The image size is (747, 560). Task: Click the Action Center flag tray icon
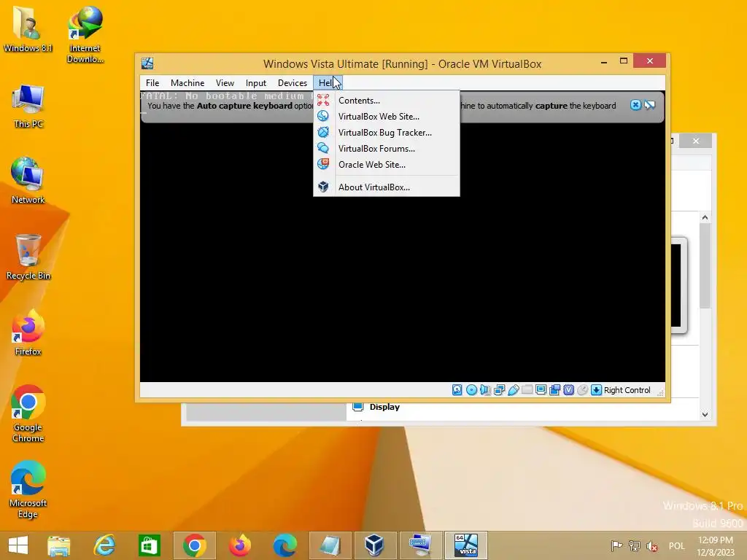pos(616,545)
